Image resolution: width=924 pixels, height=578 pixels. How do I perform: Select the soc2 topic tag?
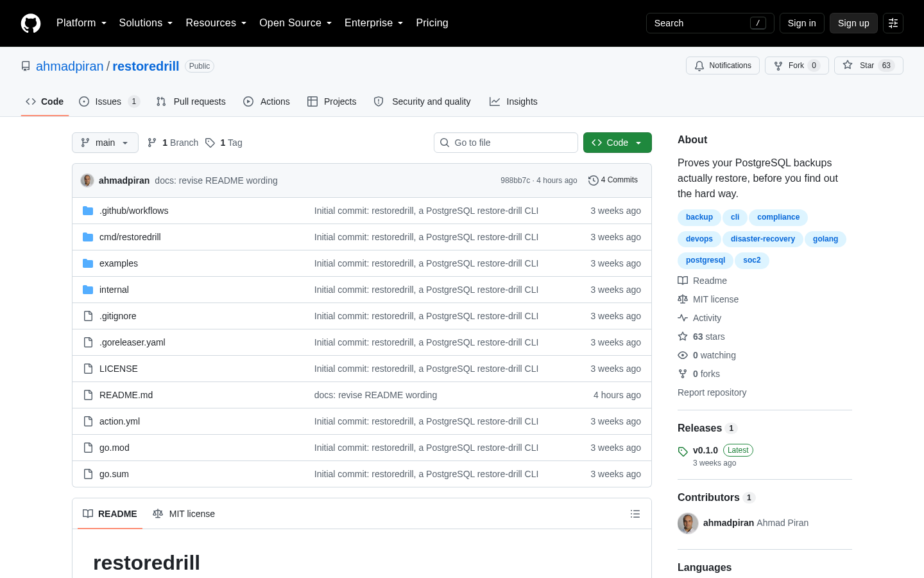pyautogui.click(x=751, y=260)
